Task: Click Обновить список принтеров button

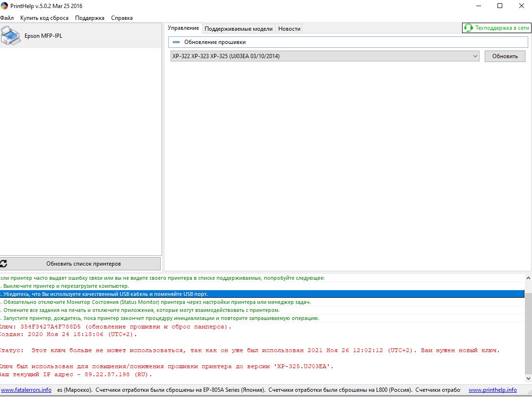Action: [80, 264]
